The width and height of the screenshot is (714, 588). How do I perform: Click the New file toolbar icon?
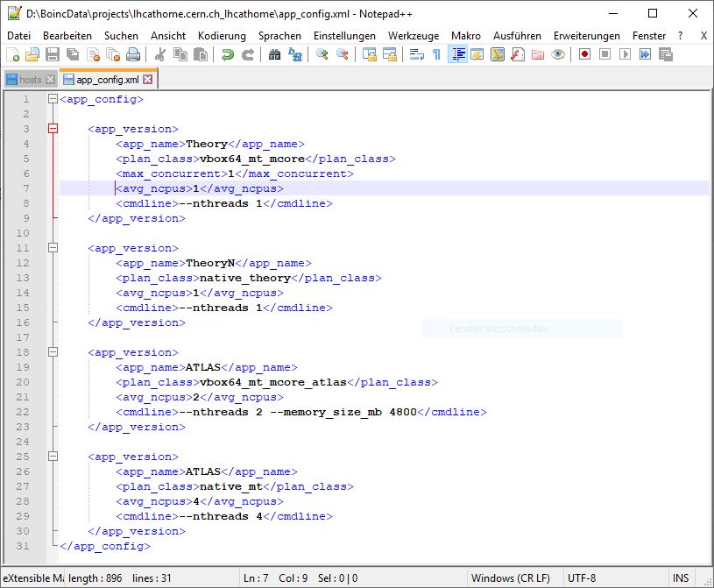pos(12,54)
